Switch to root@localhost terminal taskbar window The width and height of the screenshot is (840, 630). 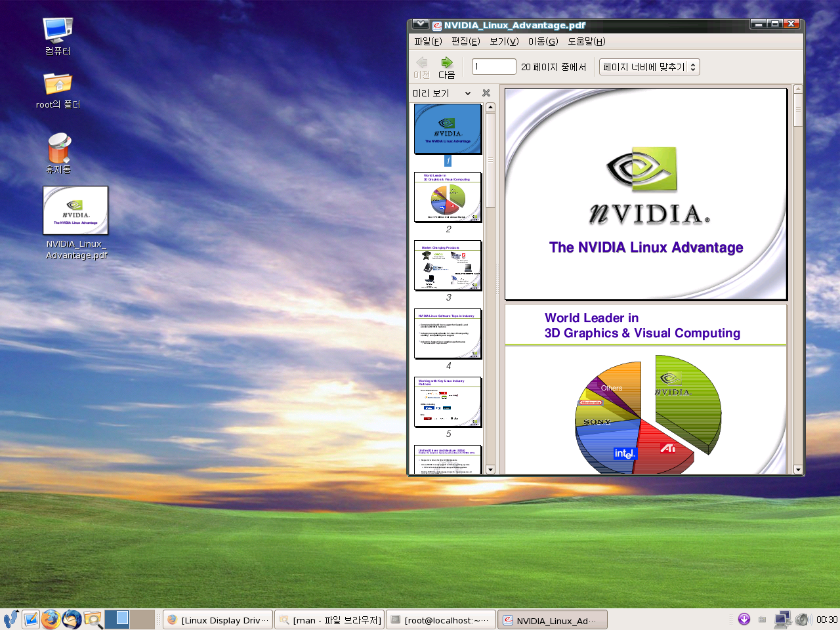(x=441, y=619)
